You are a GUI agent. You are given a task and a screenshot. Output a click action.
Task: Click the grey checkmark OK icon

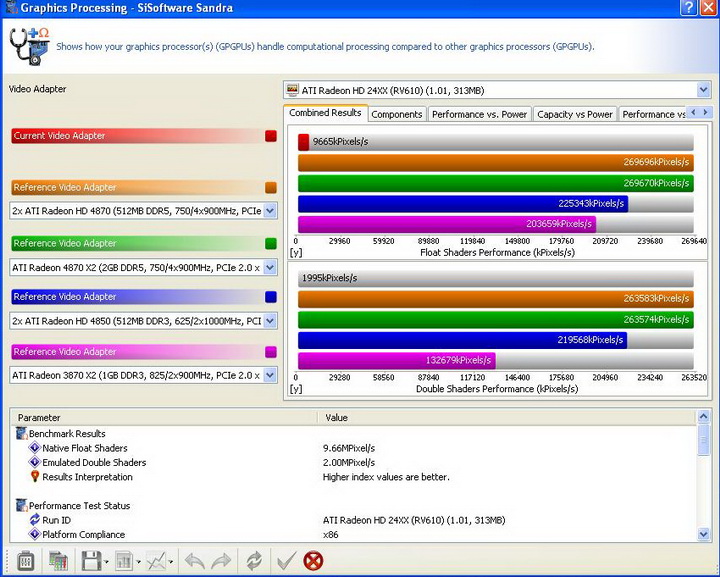287,561
